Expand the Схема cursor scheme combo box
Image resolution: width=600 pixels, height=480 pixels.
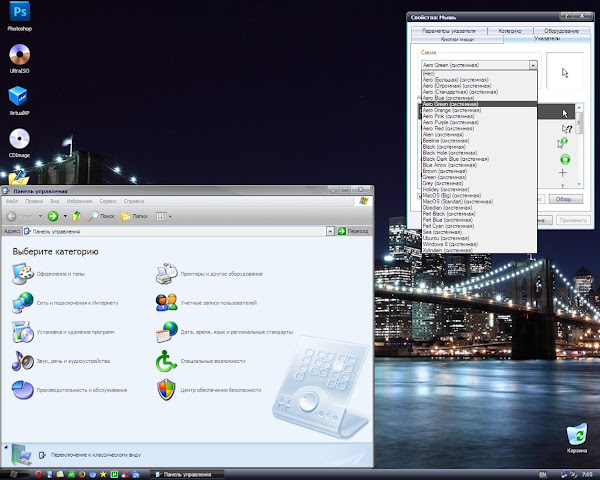pyautogui.click(x=533, y=64)
